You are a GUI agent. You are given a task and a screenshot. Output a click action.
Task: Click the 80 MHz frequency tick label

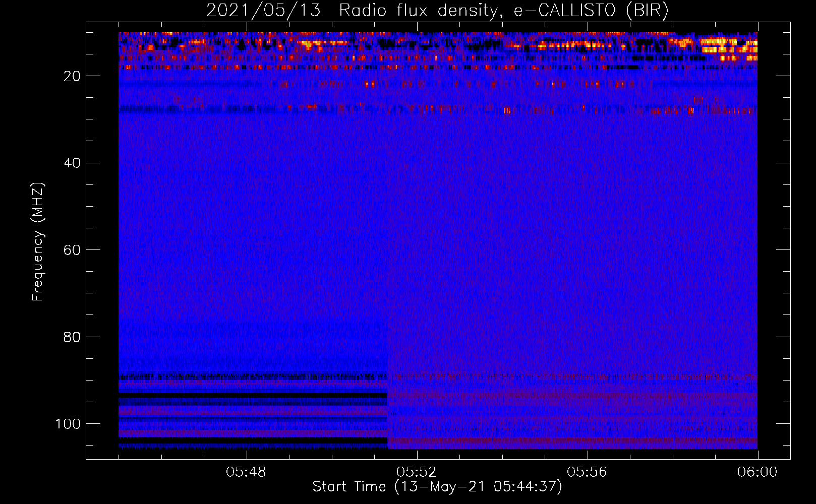click(x=72, y=337)
